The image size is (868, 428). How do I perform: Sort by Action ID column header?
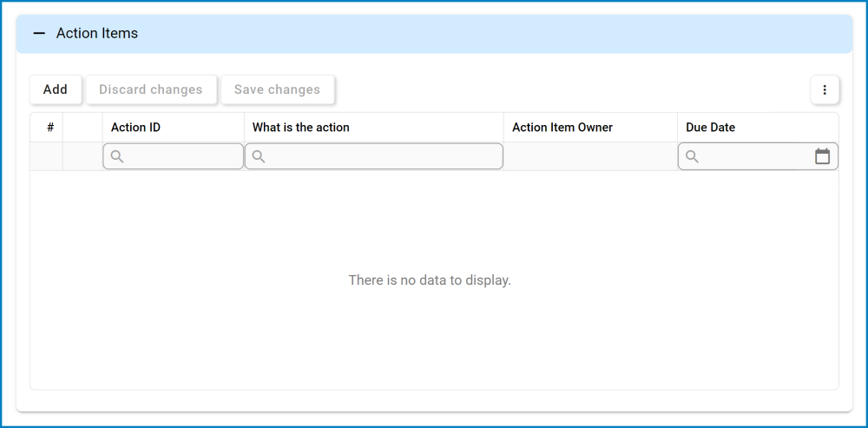[136, 128]
